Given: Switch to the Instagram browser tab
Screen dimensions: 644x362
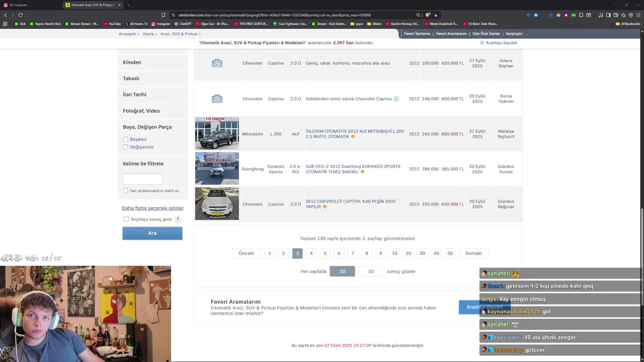Looking at the screenshot, I should tap(30, 5).
